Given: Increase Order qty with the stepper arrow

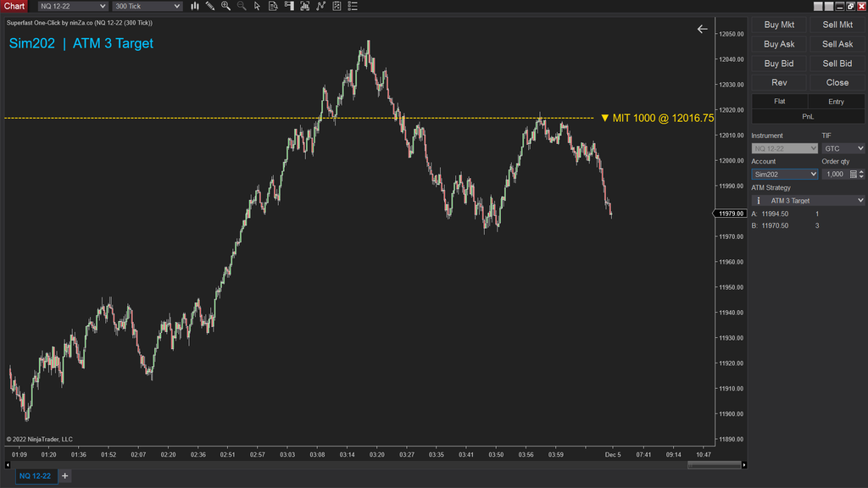Looking at the screenshot, I should tap(861, 170).
